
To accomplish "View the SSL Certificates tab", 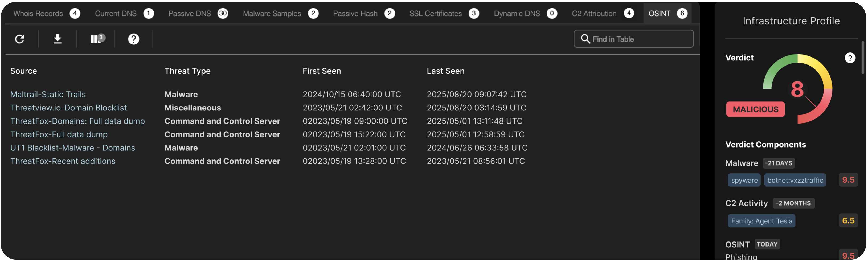I will point(444,14).
